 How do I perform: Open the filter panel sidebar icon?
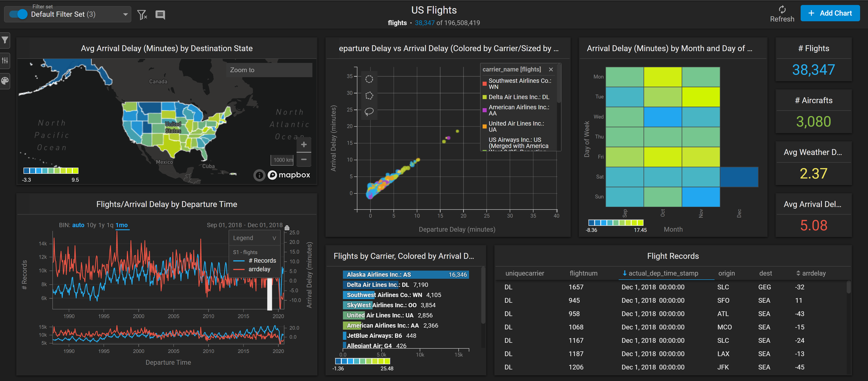click(5, 40)
